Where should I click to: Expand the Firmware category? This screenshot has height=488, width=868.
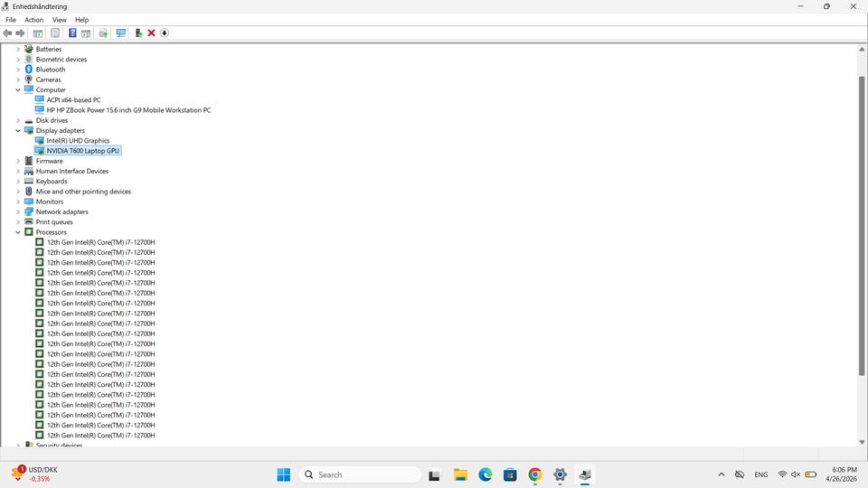(x=18, y=161)
